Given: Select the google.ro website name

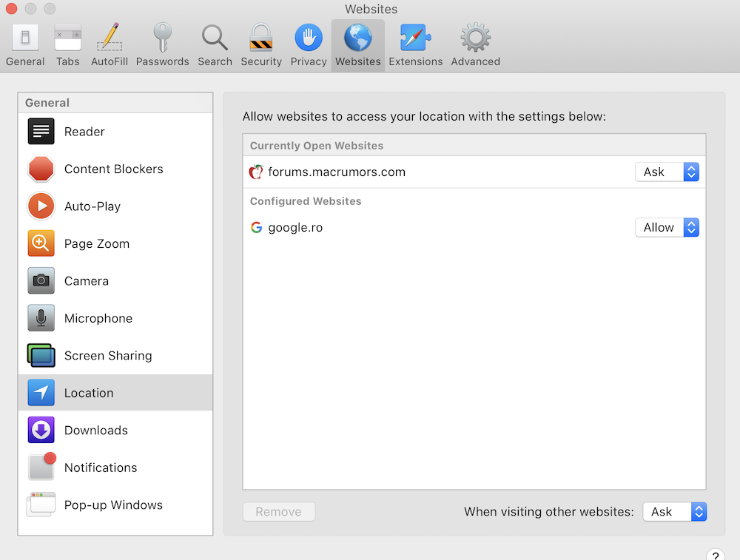Looking at the screenshot, I should click(x=295, y=227).
